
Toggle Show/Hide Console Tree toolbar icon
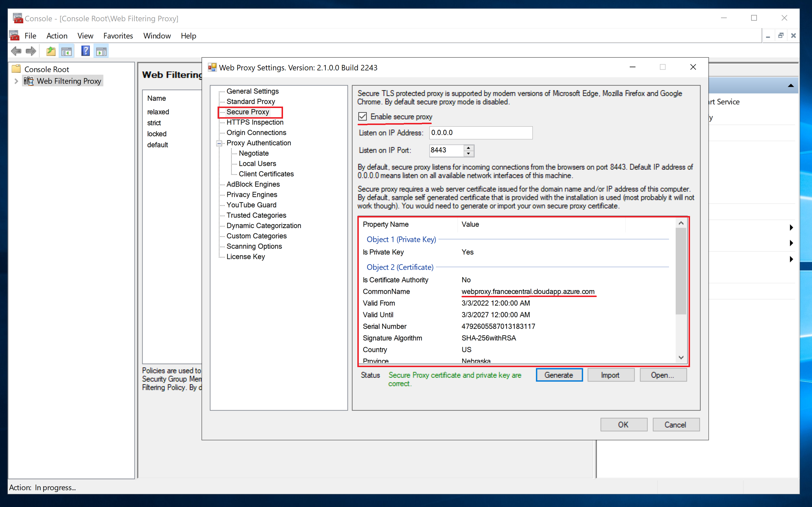click(x=67, y=51)
